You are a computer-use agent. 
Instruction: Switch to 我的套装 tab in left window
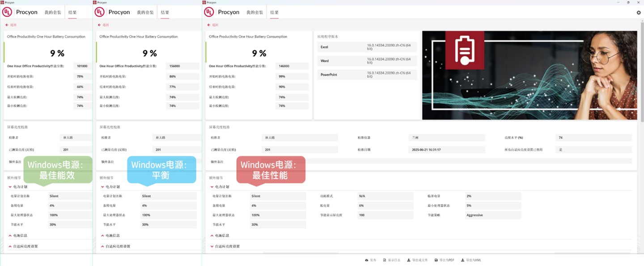click(x=52, y=13)
